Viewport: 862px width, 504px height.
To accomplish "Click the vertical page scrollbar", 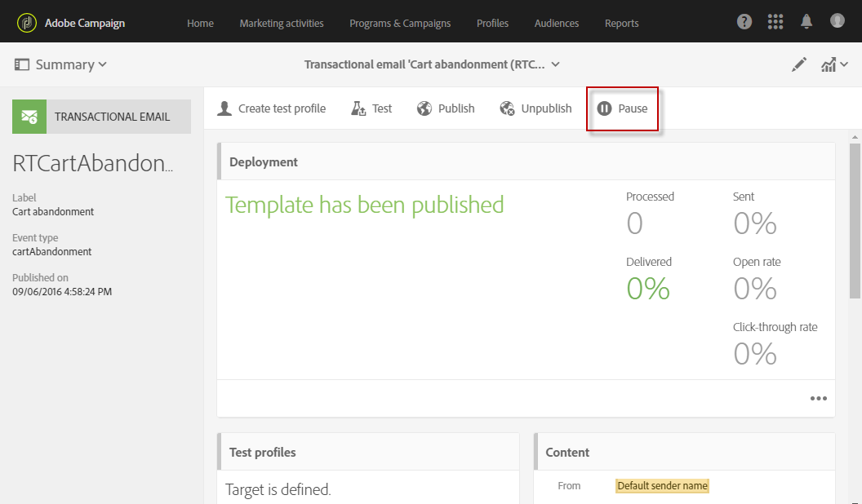I will (x=855, y=220).
